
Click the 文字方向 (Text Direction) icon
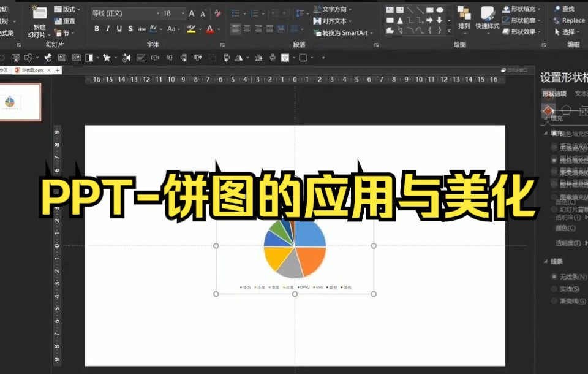coord(317,10)
